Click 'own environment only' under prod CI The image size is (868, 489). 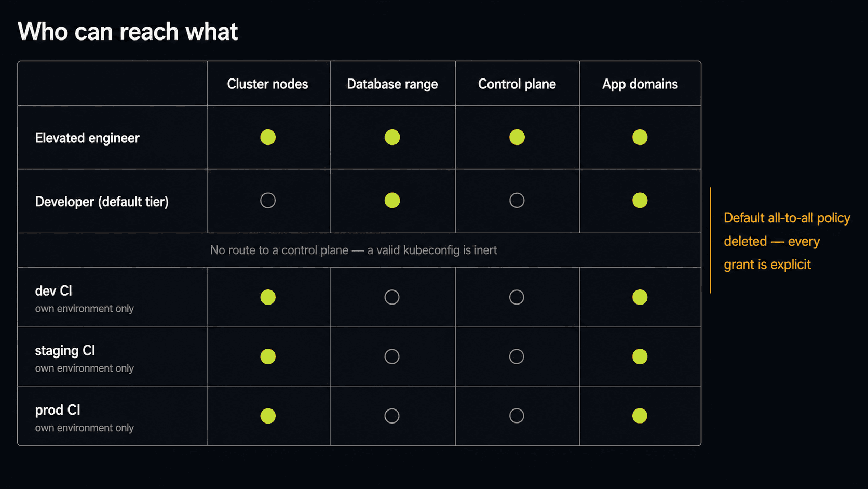click(x=85, y=428)
